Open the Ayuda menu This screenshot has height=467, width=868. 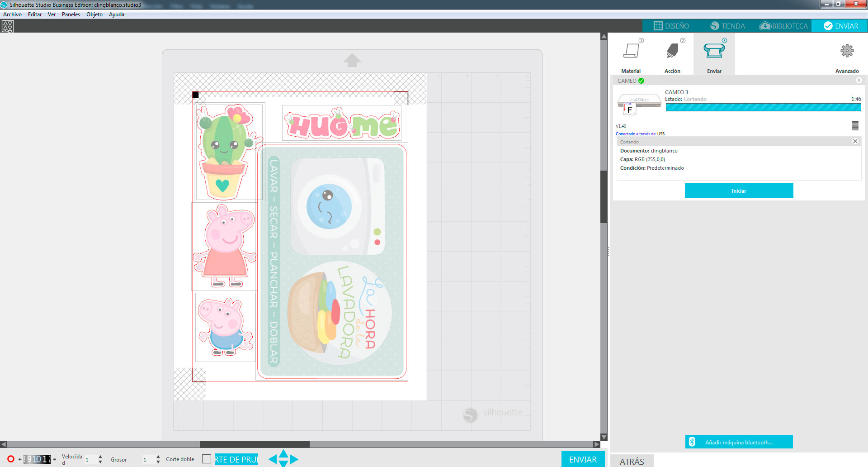(117, 14)
